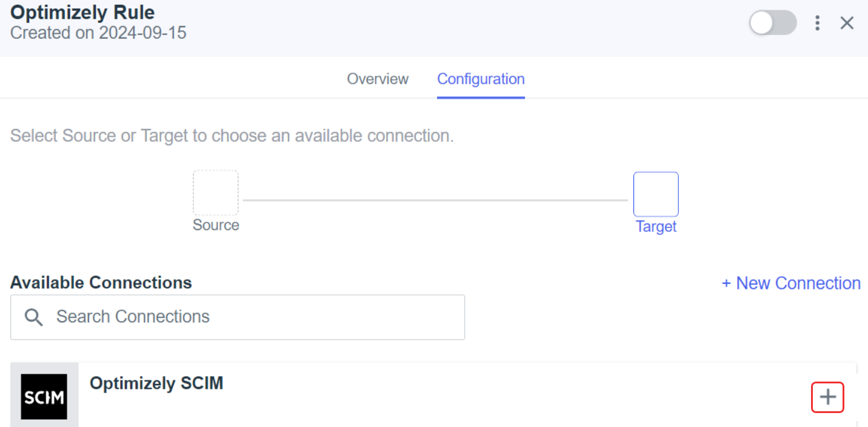Toggle the Optimizely Rule enable switch

pyautogui.click(x=773, y=23)
